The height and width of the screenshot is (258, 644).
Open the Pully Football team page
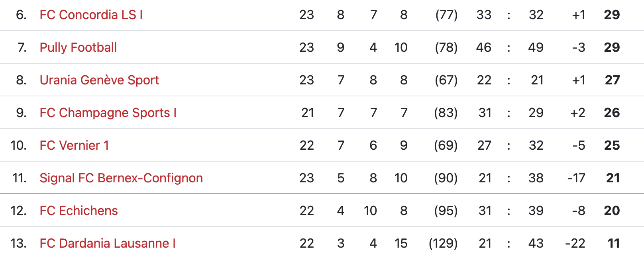78,47
